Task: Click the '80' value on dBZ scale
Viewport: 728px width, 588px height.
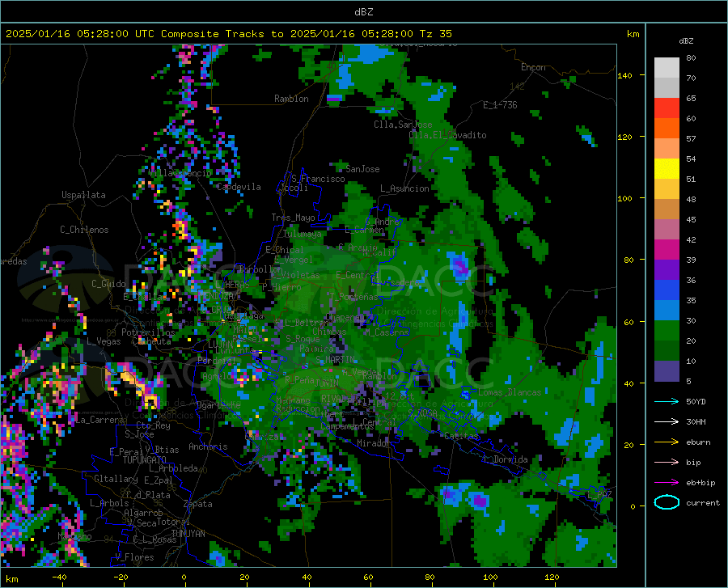Action: coord(691,58)
